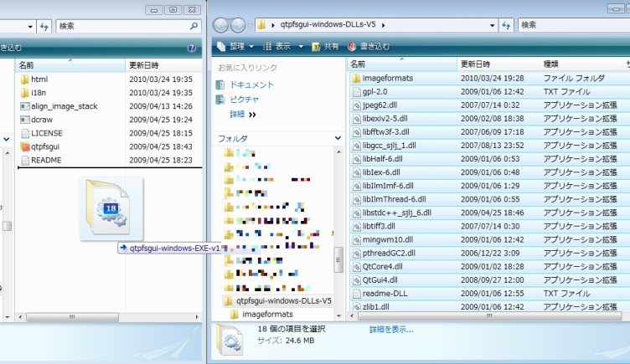The image size is (630, 364).
Task: Select the libstdc++_sjlj_6.dll file name
Action: pos(397,213)
